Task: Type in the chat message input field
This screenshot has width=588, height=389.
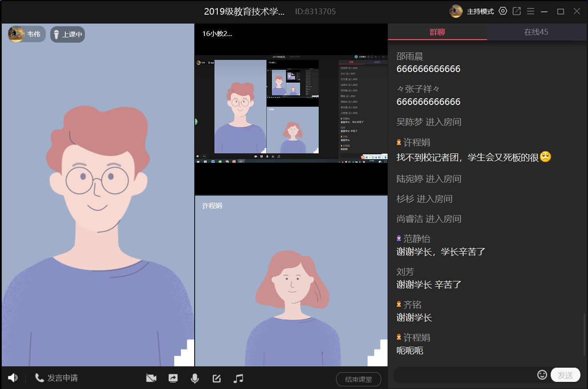Action: [x=464, y=375]
